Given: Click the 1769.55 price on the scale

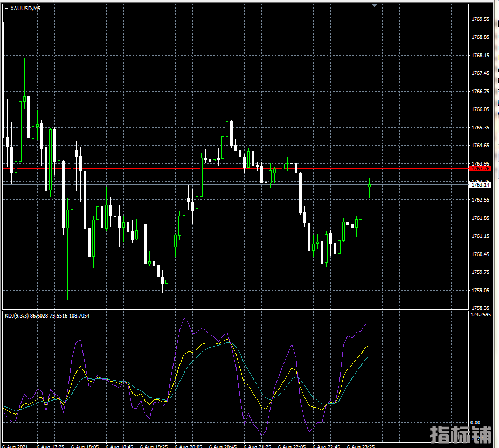Looking at the screenshot, I should coord(480,19).
